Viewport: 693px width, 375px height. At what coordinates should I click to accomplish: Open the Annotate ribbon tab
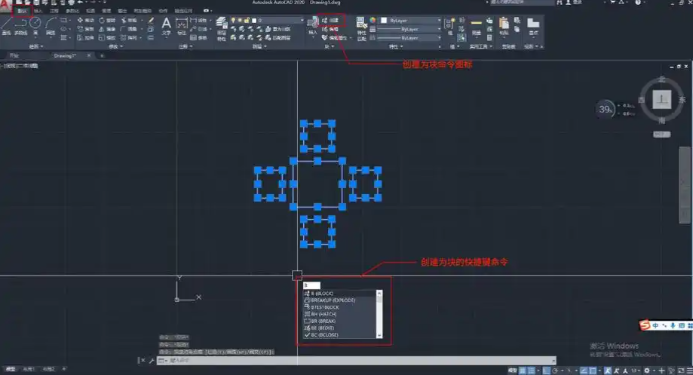[x=54, y=11]
